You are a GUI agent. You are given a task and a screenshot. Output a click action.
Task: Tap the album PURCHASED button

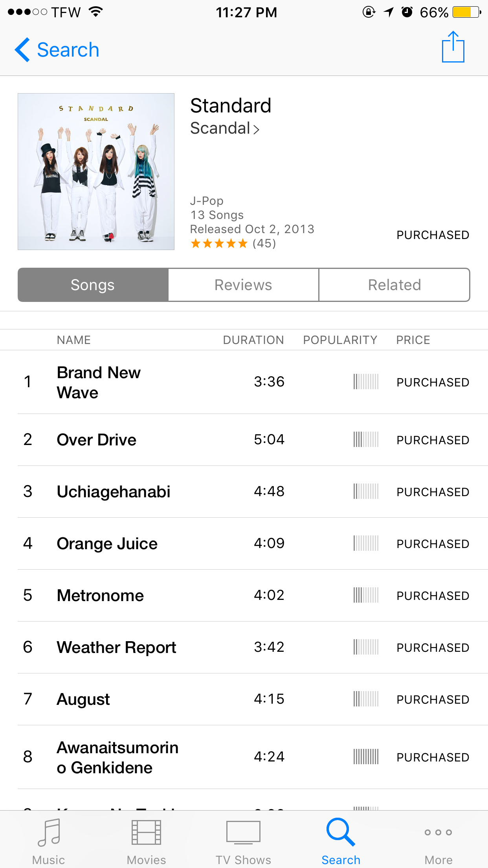click(433, 235)
